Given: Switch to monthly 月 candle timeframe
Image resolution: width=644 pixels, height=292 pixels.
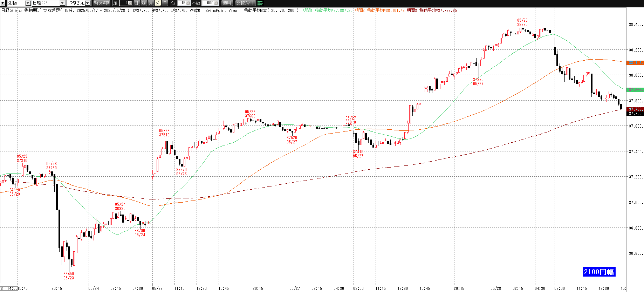Looking at the screenshot, I should click(151, 3).
